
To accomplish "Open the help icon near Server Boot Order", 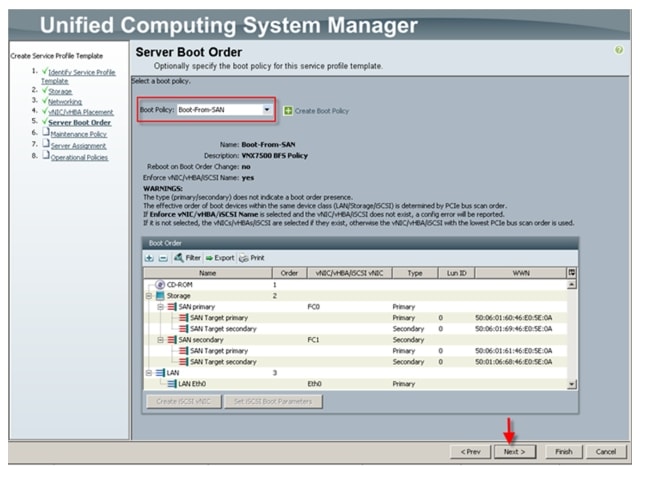I will click(619, 50).
